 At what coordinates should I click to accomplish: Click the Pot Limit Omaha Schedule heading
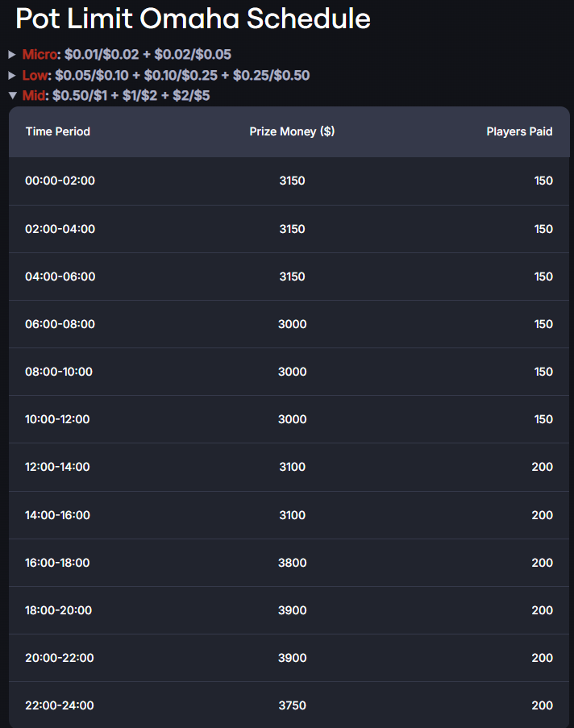pyautogui.click(x=193, y=19)
